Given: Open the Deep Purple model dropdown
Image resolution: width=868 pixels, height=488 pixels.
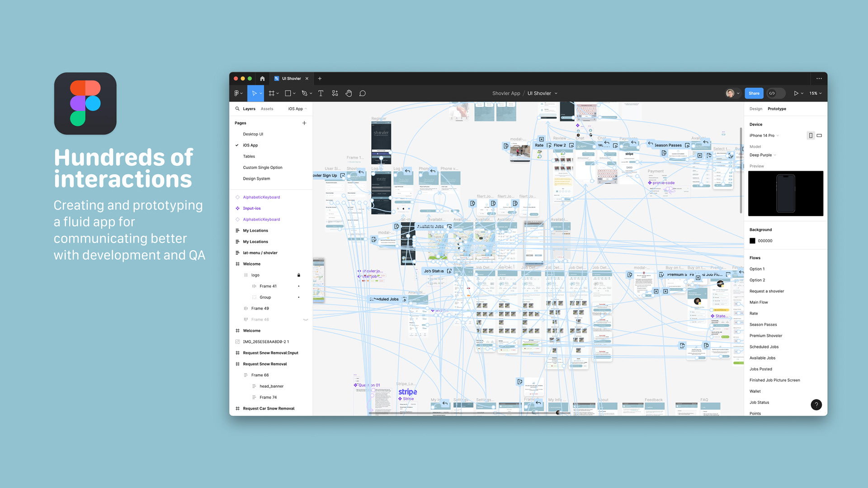Looking at the screenshot, I should [763, 155].
